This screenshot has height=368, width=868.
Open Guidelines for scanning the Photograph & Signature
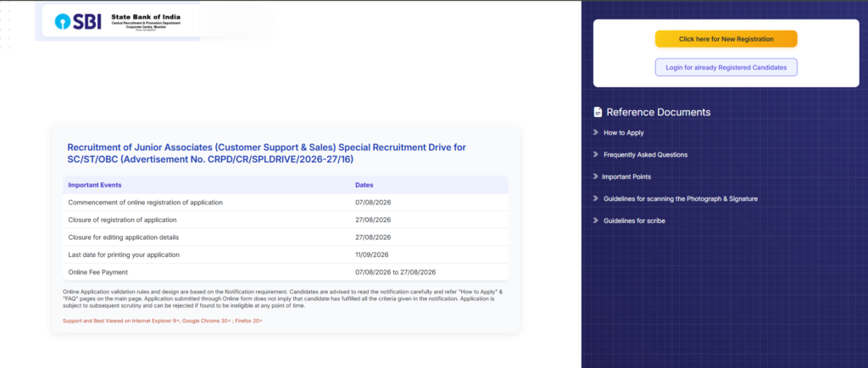pos(681,198)
